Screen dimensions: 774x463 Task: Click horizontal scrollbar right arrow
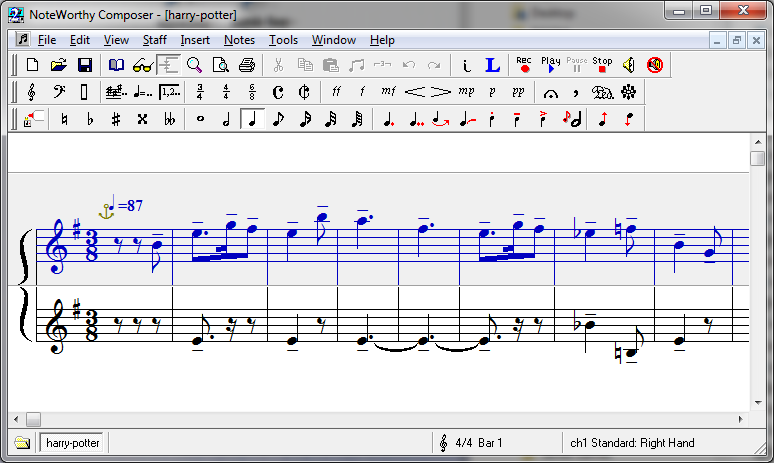point(740,420)
